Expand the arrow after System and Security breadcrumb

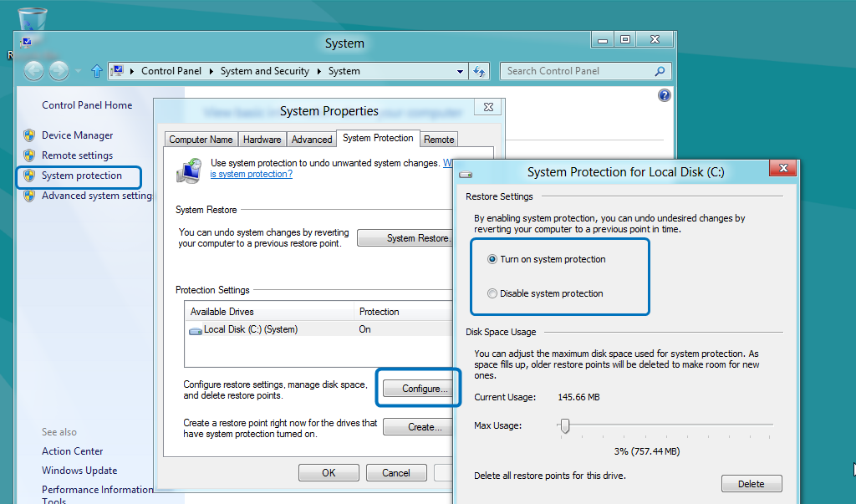319,71
